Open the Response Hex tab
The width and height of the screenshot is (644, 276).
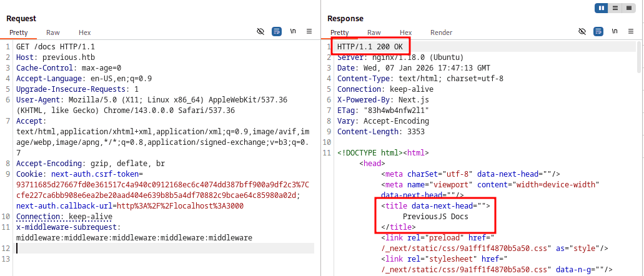405,32
